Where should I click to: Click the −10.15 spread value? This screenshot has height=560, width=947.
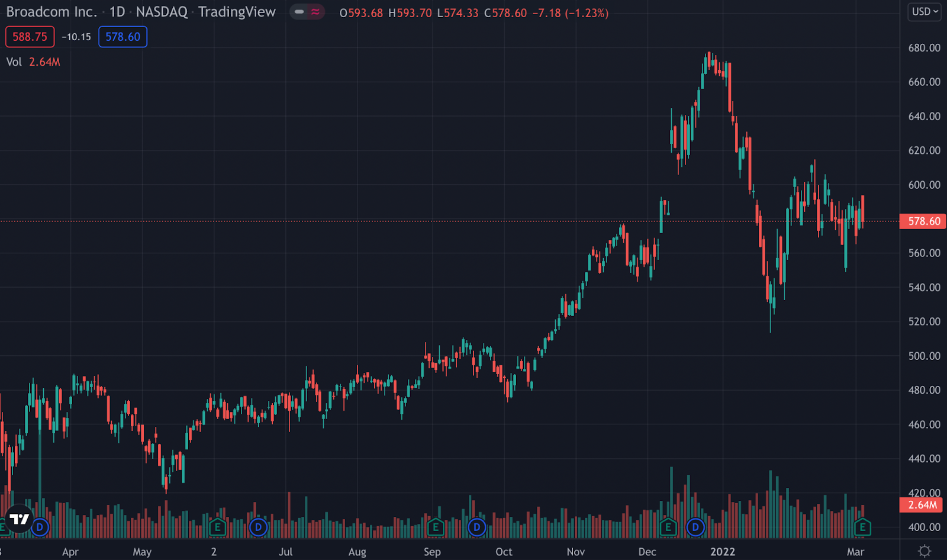coord(76,37)
